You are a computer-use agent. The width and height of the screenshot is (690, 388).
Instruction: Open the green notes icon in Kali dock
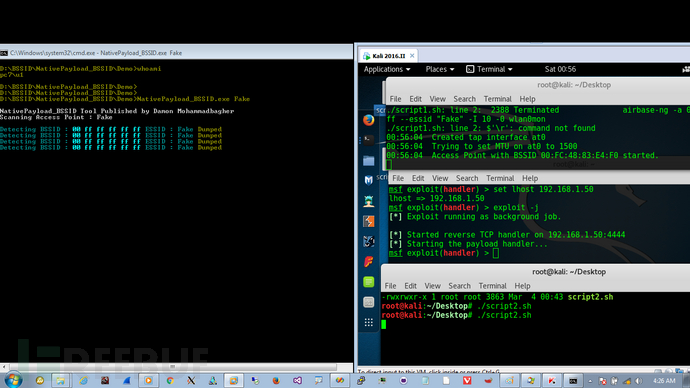369,282
